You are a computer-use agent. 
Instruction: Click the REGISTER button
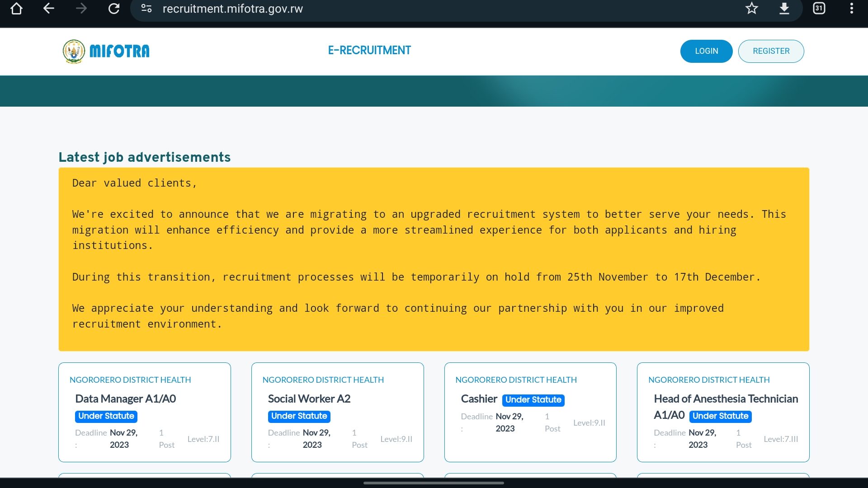point(771,51)
